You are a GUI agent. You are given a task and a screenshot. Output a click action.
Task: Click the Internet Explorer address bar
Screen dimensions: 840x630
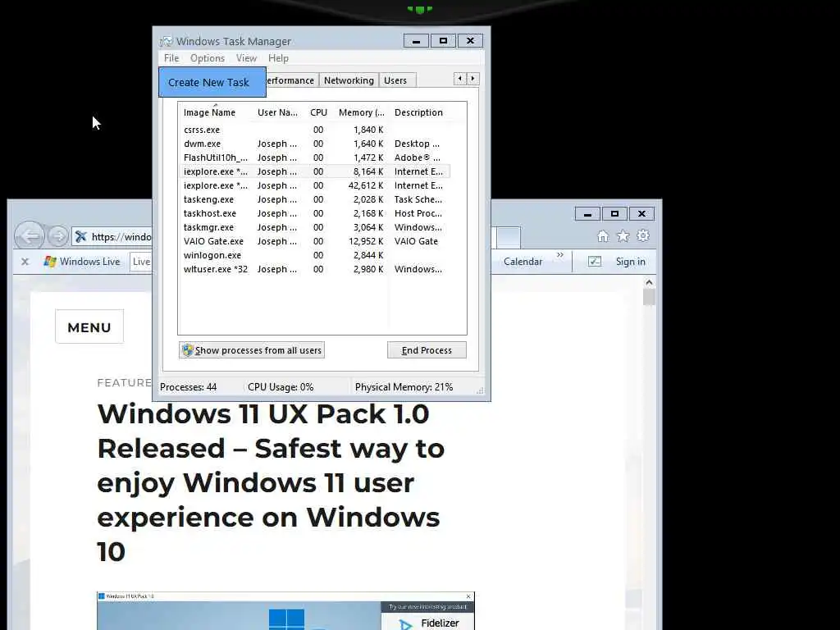(x=112, y=236)
